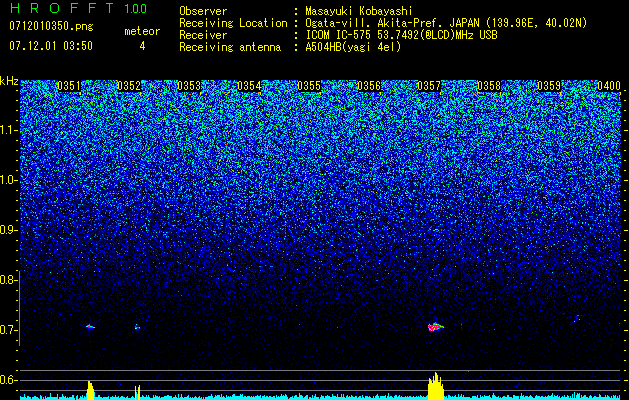Click the strong red meteor echo near 0357
Screen dimensions: 629x400
point(435,327)
